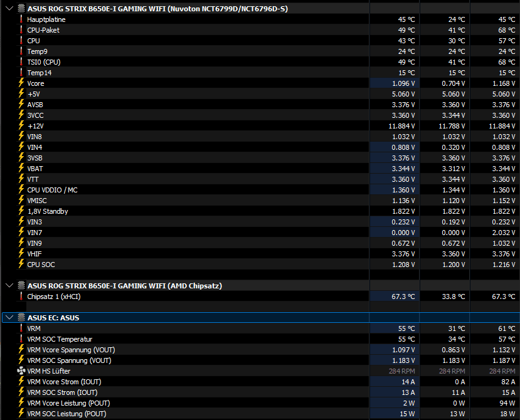Click the Vcore current value 1.096 V
Image resolution: width=520 pixels, height=420 pixels.
(x=403, y=83)
